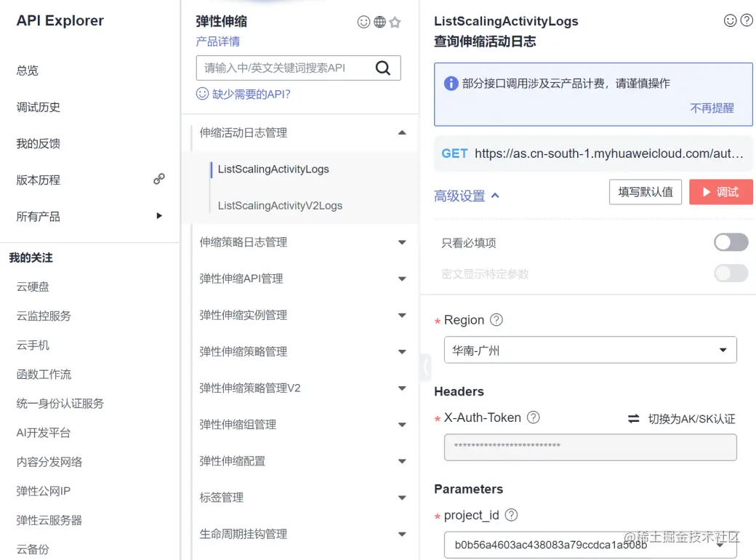Click the search magnifier in the API search box
This screenshot has height=560, width=756.
383,68
